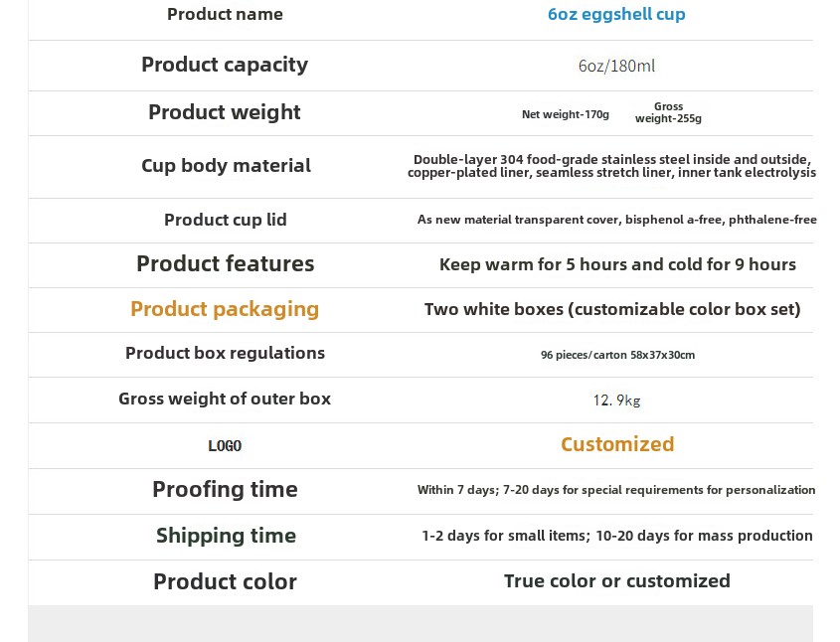Select the "Cup body material" label

[x=226, y=166]
